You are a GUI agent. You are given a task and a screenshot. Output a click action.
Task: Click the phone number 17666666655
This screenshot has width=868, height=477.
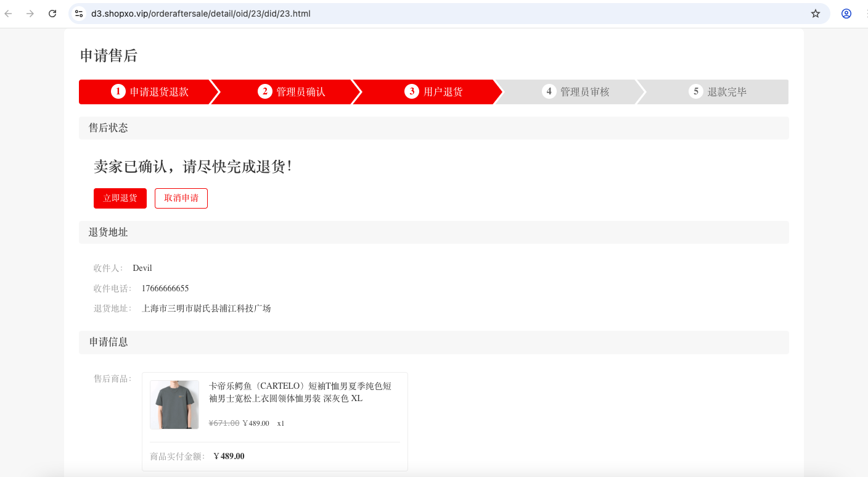coord(165,288)
